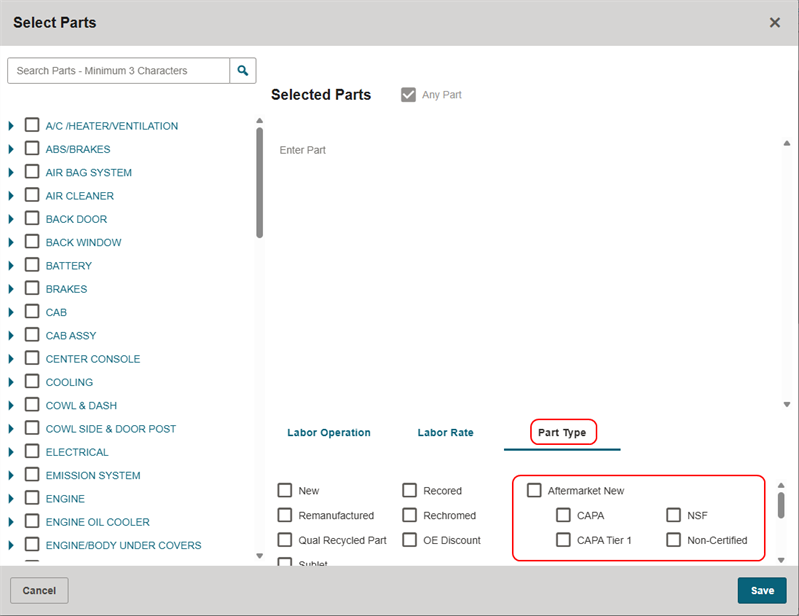This screenshot has width=799, height=616.
Task: Switch to the Labor Operation tab
Action: (329, 433)
